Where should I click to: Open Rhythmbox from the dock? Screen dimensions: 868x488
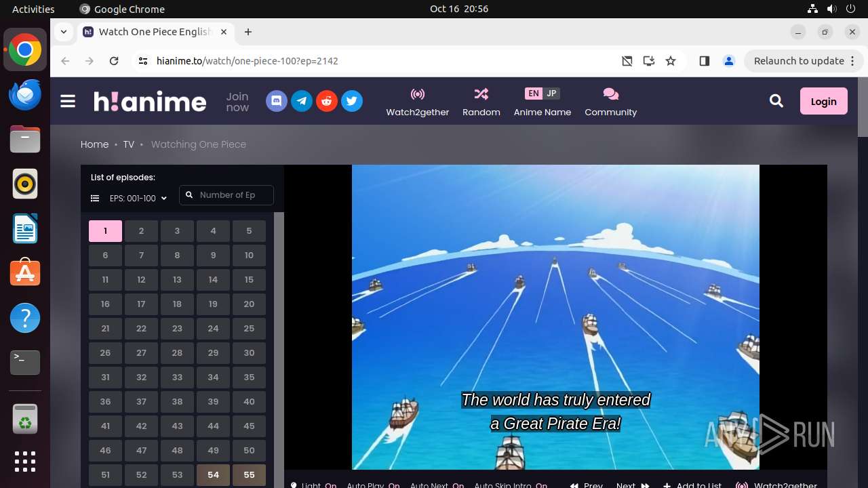coord(25,184)
